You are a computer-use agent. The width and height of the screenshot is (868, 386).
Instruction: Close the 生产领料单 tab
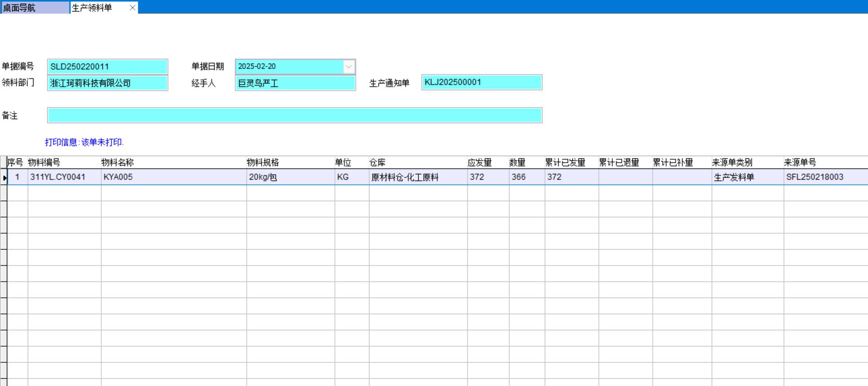[132, 8]
